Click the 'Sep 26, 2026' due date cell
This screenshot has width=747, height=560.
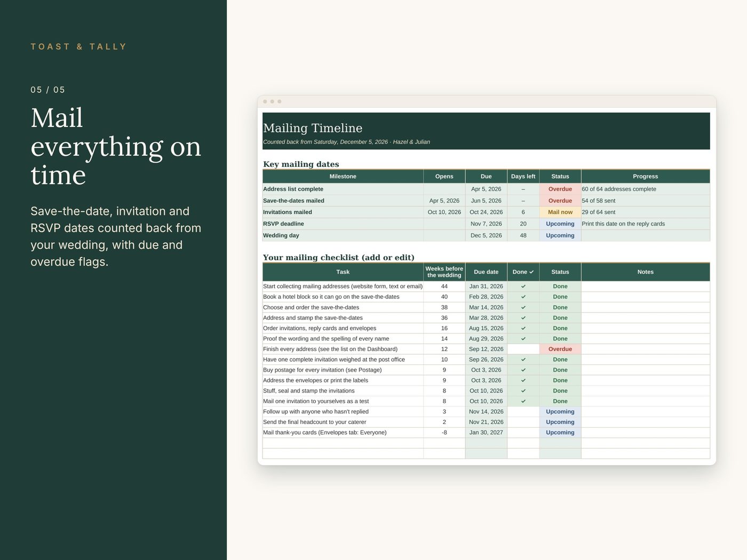pos(486,359)
